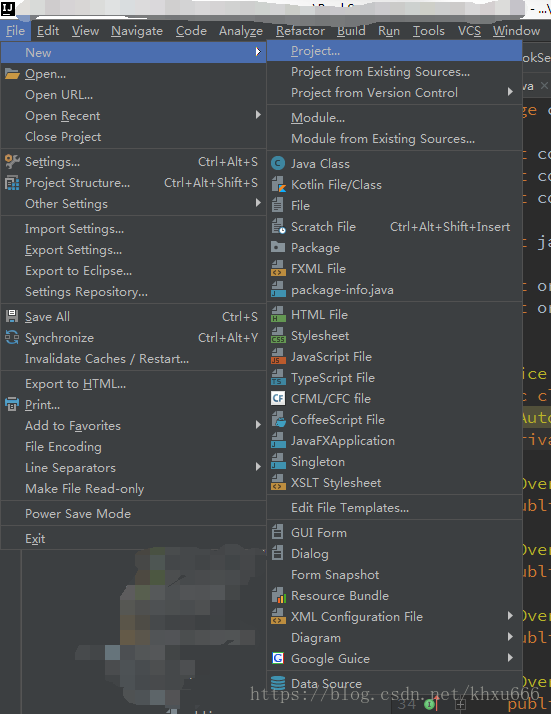The width and height of the screenshot is (551, 714).
Task: Click the Open folder icon
Action: pos(12,74)
